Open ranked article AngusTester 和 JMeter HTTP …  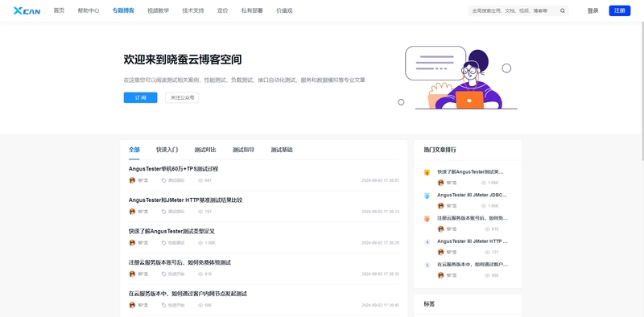[473, 241]
